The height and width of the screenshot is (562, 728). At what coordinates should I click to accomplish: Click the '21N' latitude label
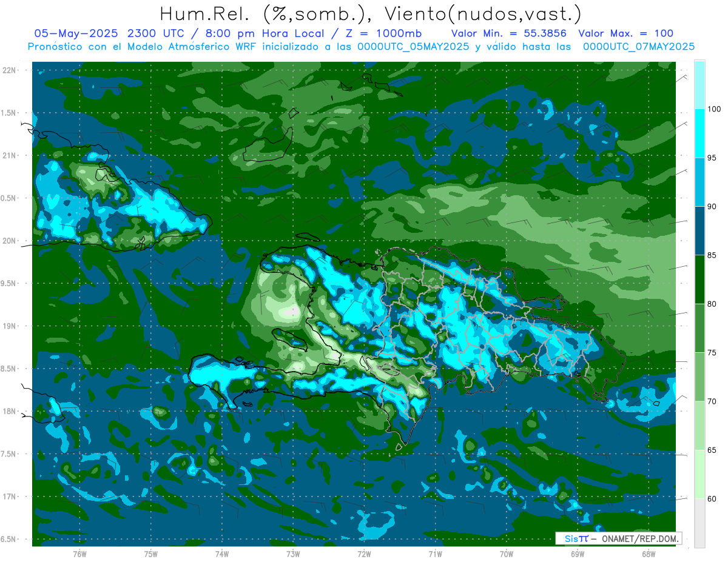pyautogui.click(x=10, y=155)
